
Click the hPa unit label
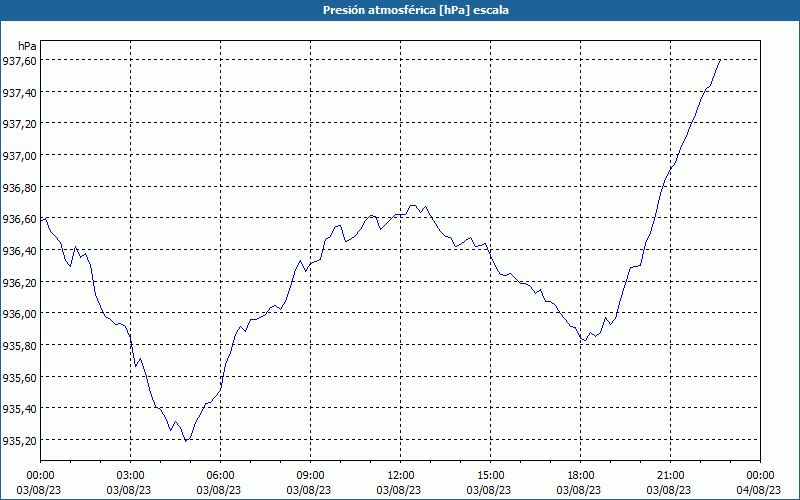(x=27, y=46)
